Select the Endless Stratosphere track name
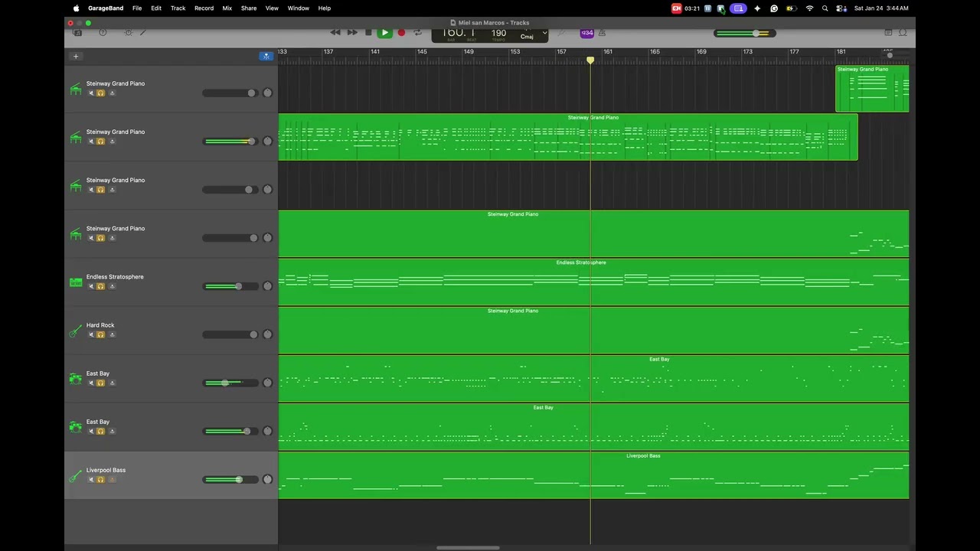 coord(115,277)
